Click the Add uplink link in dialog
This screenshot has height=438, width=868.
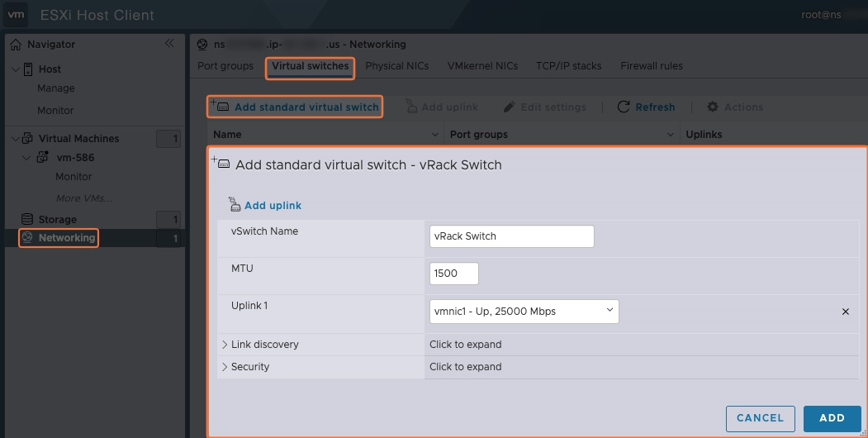pyautogui.click(x=273, y=206)
